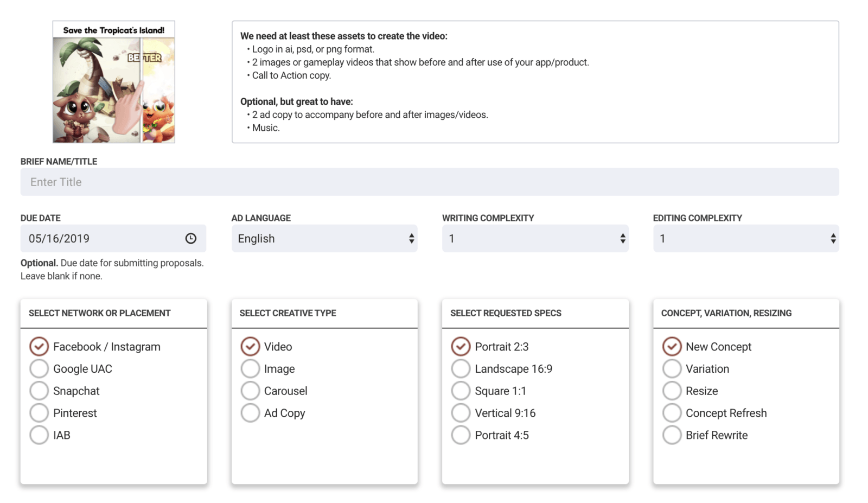
Task: Select the Google UAC network option
Action: (39, 368)
